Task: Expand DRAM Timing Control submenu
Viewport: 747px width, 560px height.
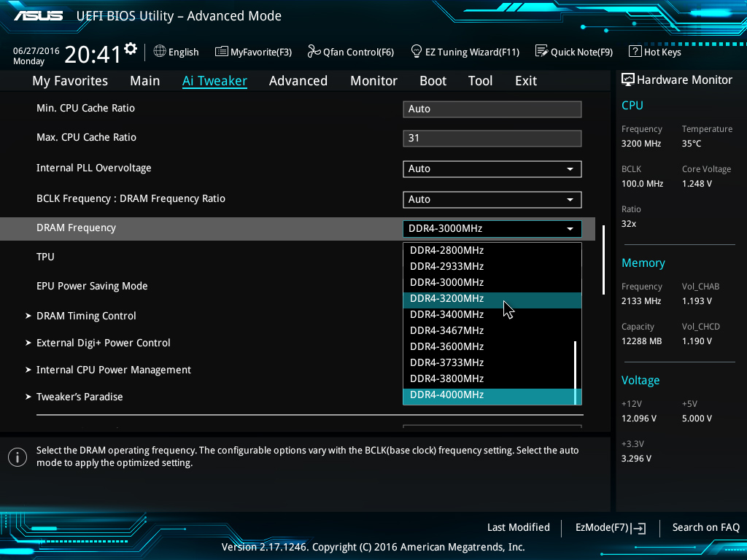Action: [x=86, y=316]
